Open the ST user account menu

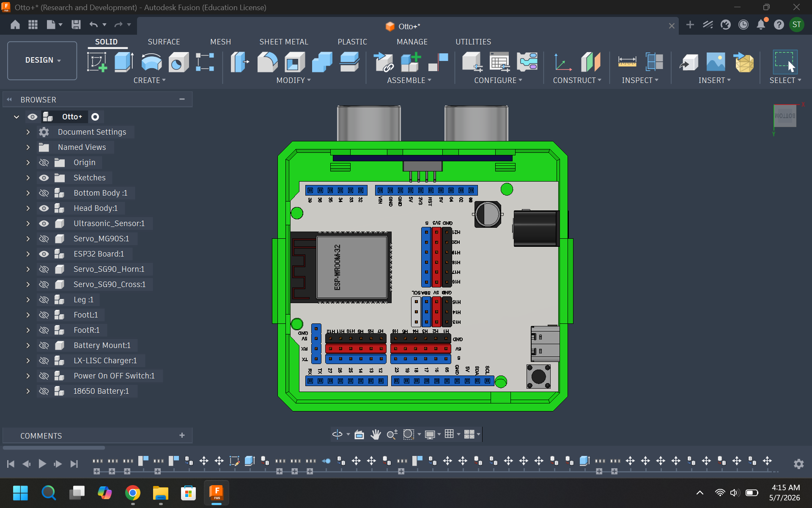pos(796,25)
